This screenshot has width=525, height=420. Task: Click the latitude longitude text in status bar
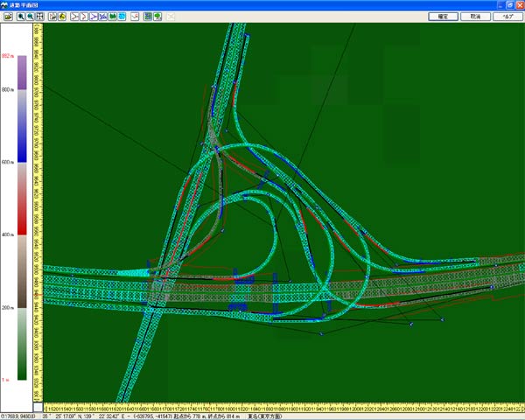click(83, 416)
